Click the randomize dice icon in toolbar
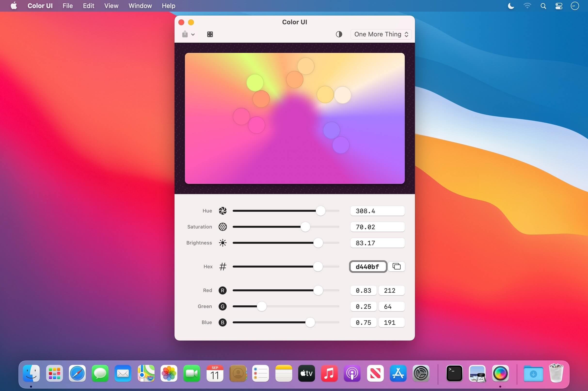588x391 pixels. click(x=210, y=34)
